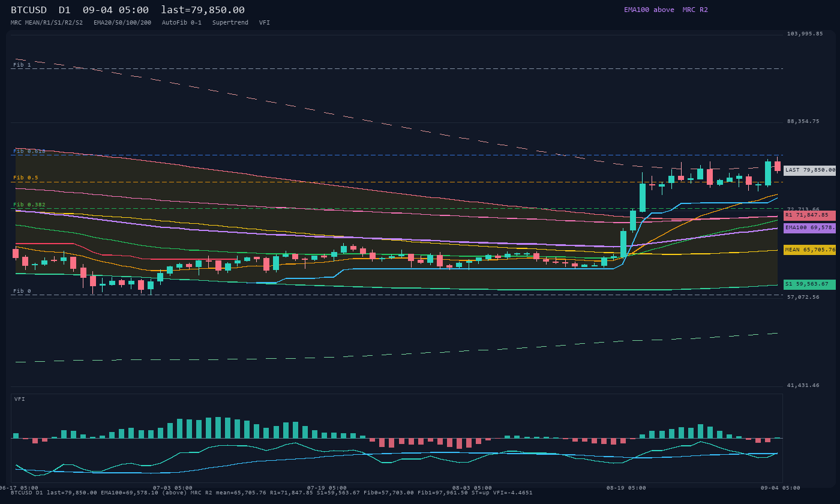The height and width of the screenshot is (504, 840).
Task: Click the red R1 71,847.85 price tag
Action: [x=809, y=215]
